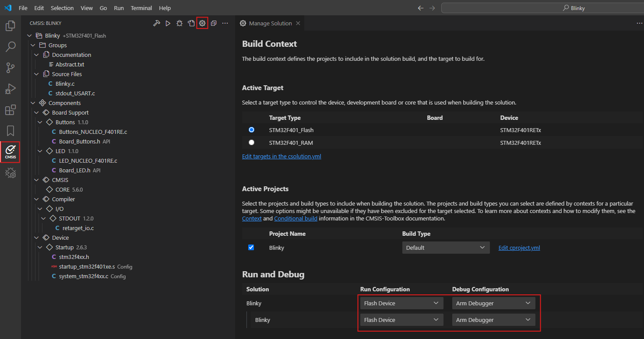Open the Extensions view icon
This screenshot has height=339, width=644.
[11, 110]
